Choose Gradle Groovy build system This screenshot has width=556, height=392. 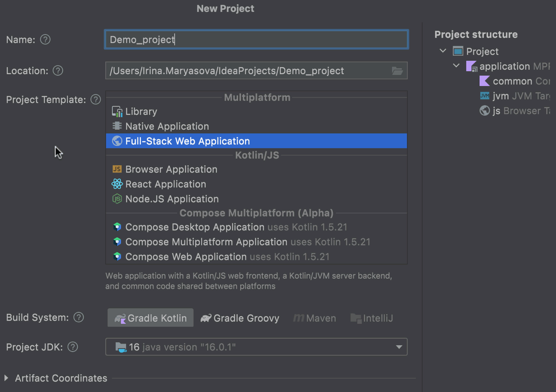pos(240,318)
